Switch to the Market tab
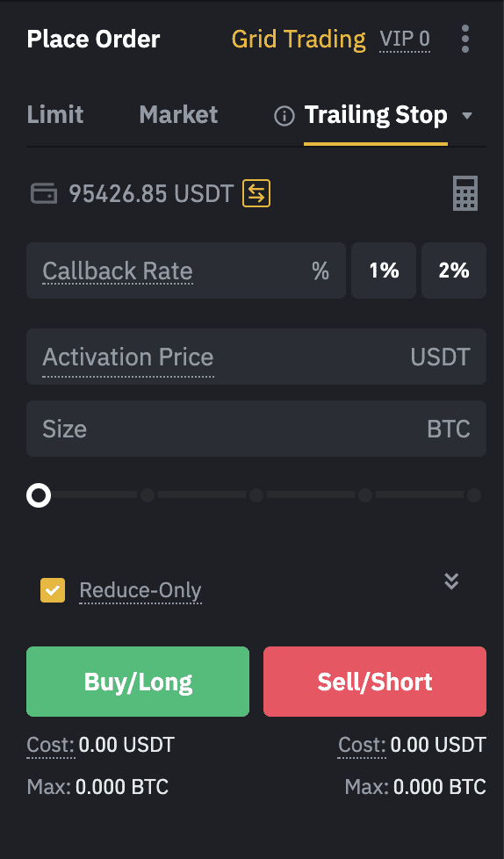504x859 pixels. [x=178, y=115]
